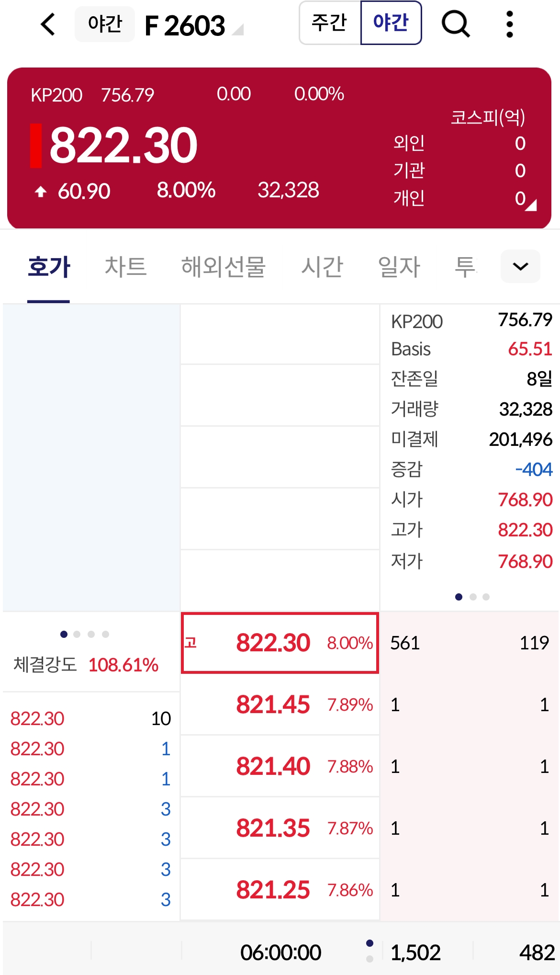The width and height of the screenshot is (560, 975).
Task: Toggle the dots next to 06:00:00
Action: 370,951
